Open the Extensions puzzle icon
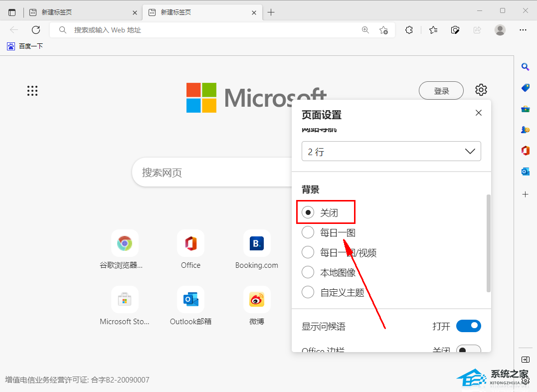The image size is (537, 392). [409, 30]
